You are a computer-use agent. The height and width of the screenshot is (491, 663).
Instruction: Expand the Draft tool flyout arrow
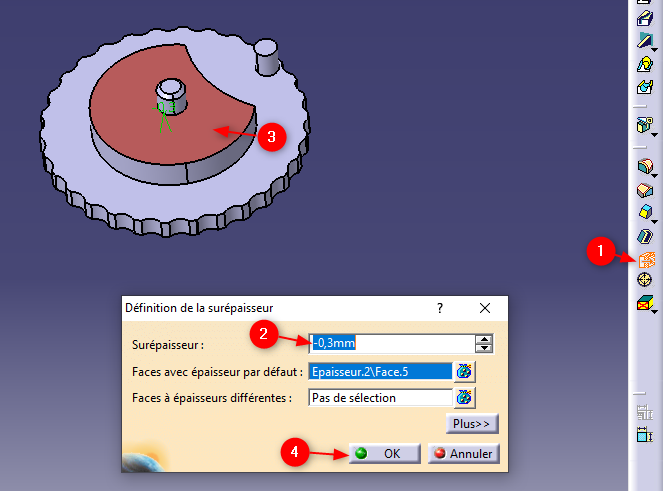click(654, 222)
